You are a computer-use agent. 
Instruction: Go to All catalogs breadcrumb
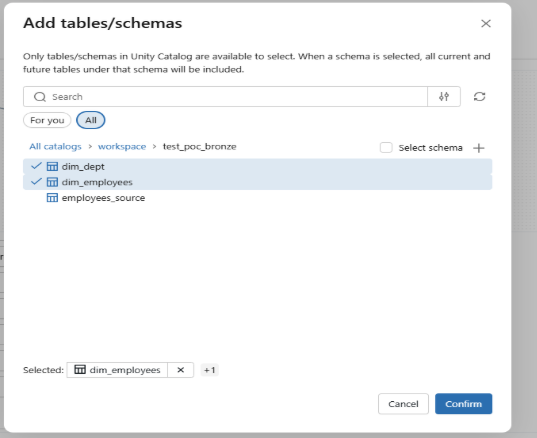pos(55,147)
